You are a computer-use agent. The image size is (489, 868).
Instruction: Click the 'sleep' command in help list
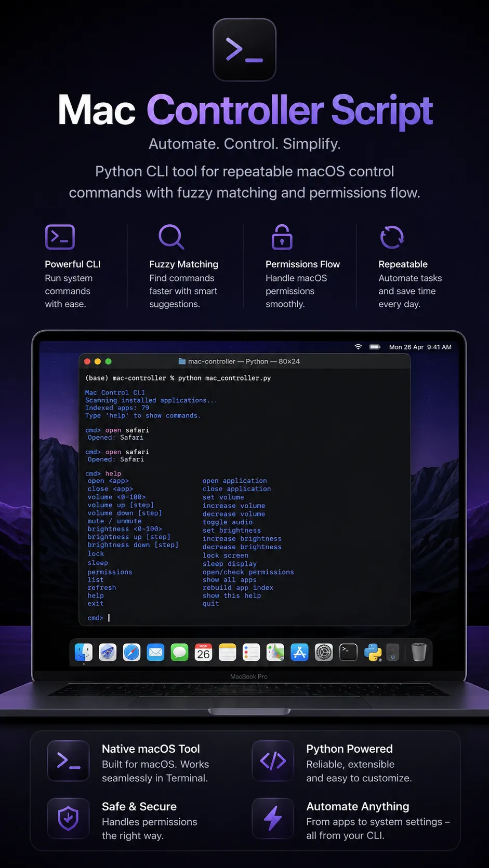98,563
